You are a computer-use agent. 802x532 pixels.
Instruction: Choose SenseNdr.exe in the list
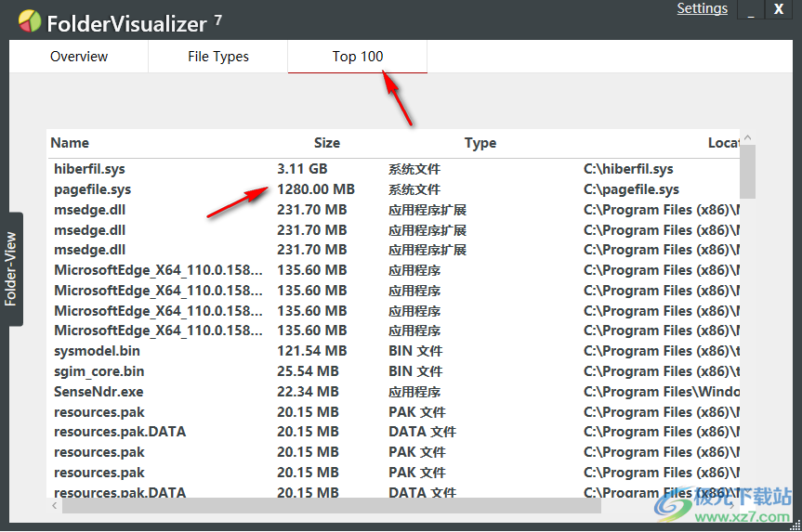99,392
